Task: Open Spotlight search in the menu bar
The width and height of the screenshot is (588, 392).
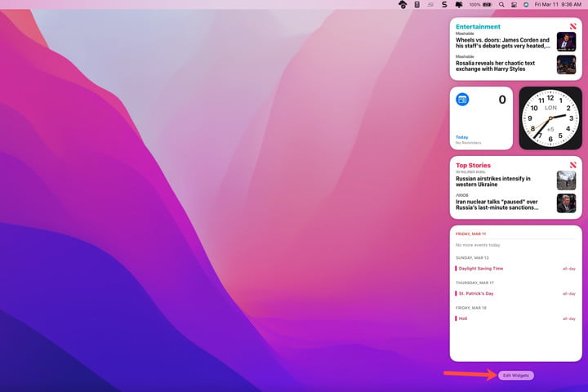Action: coord(501,5)
